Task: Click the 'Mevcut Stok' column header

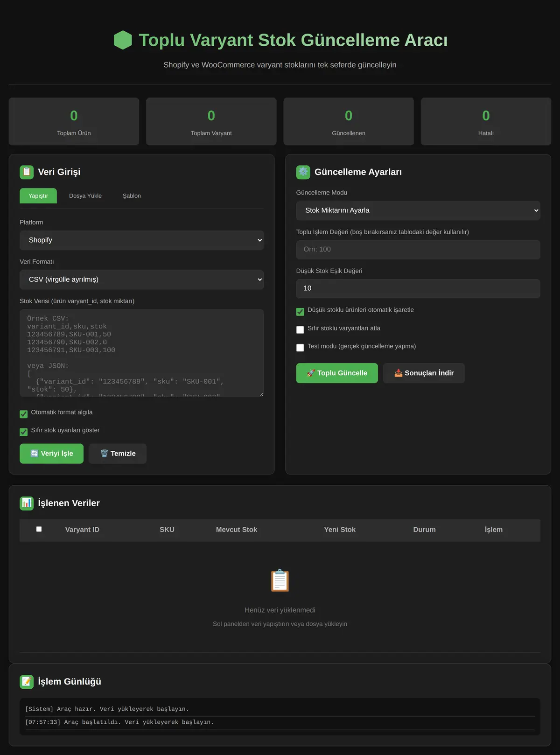Action: pos(237,530)
